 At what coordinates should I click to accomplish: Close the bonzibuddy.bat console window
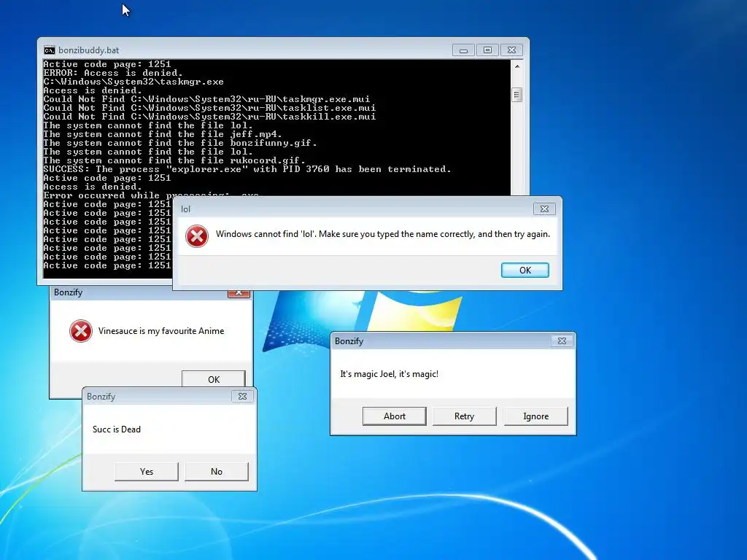511,50
